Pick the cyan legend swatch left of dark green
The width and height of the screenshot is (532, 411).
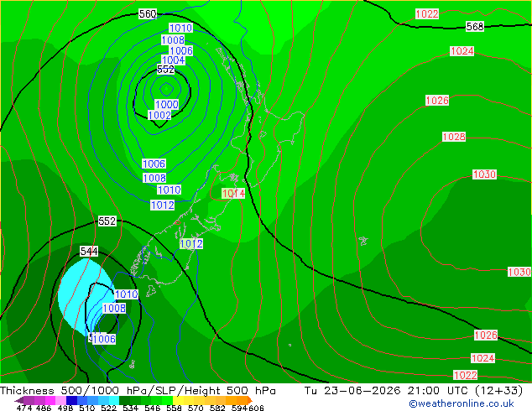pos(114,400)
